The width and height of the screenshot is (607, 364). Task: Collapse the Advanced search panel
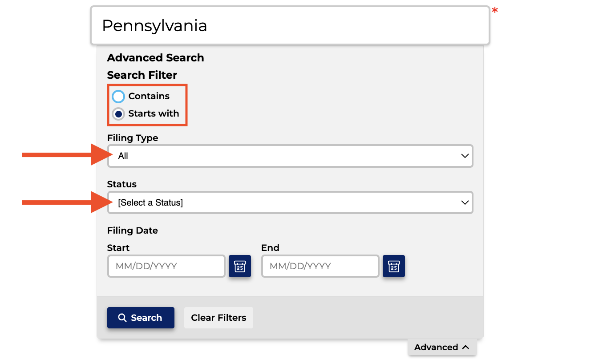tap(442, 347)
